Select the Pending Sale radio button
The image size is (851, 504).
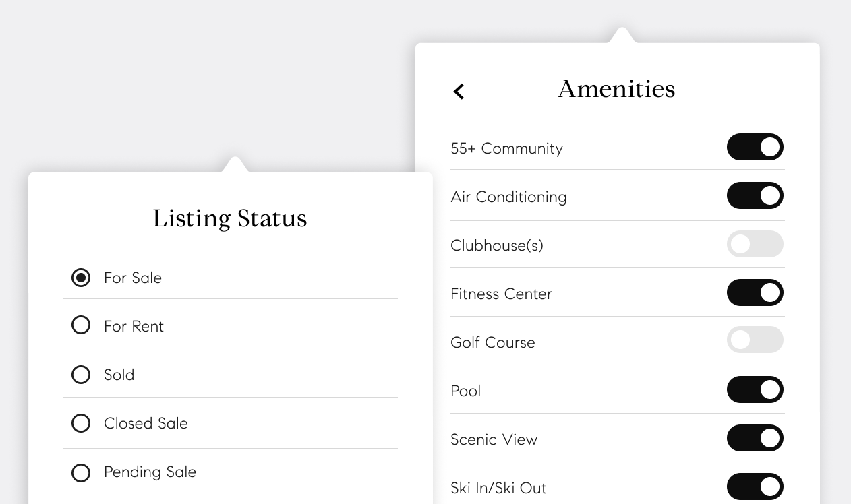81,472
